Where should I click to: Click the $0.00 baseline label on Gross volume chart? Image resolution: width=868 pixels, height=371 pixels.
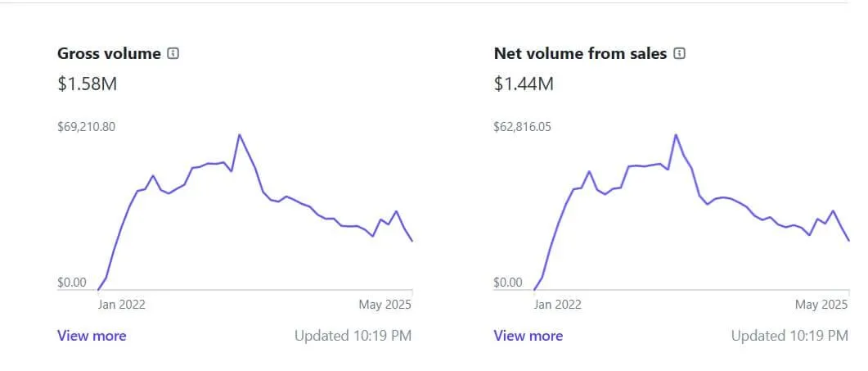coord(72,283)
